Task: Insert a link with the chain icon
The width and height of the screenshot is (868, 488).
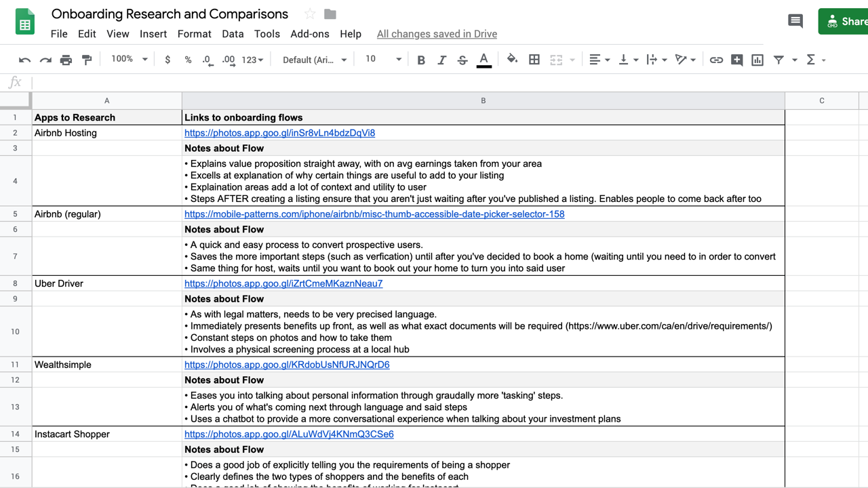Action: tap(716, 60)
